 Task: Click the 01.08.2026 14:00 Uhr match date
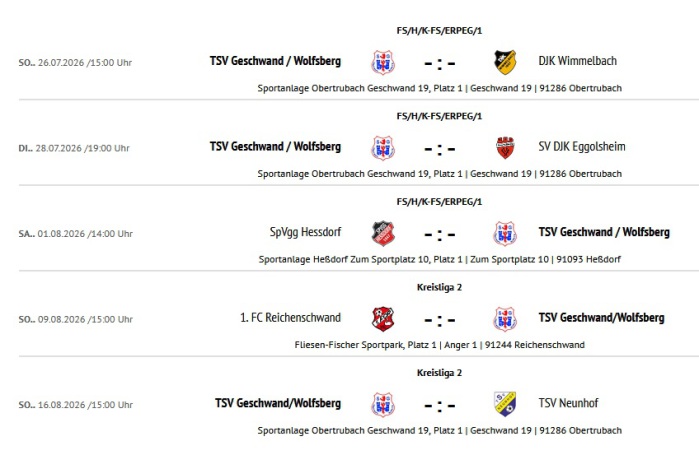pos(75,234)
